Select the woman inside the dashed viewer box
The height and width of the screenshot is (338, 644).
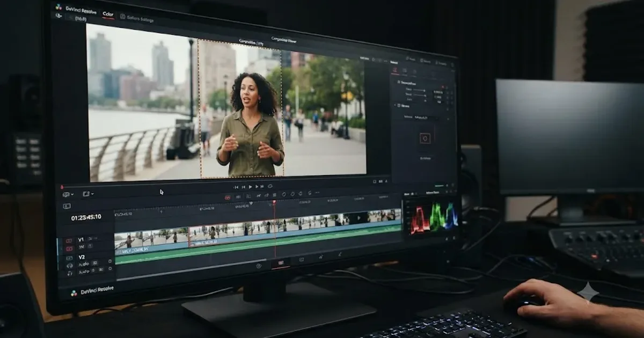click(251, 124)
